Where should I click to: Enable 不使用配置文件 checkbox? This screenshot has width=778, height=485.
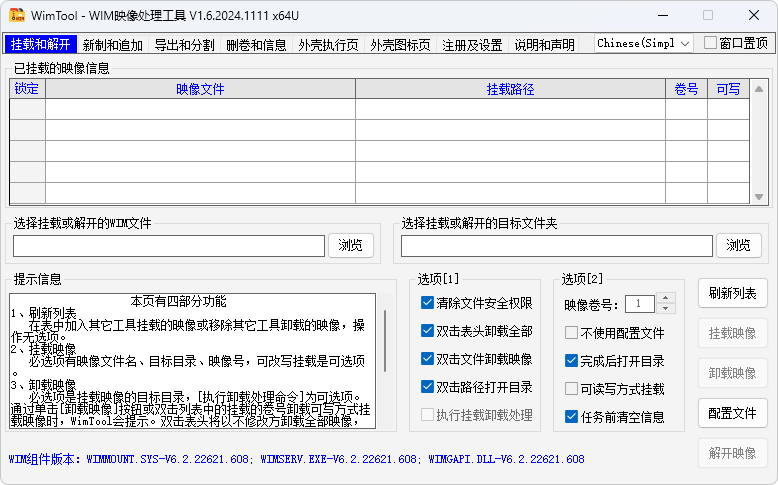pyautogui.click(x=615, y=333)
